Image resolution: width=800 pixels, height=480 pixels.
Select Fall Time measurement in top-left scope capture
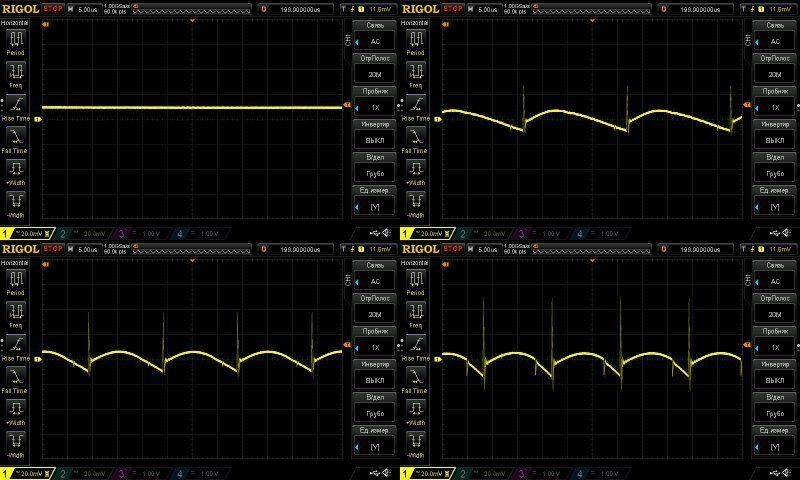tap(15, 140)
